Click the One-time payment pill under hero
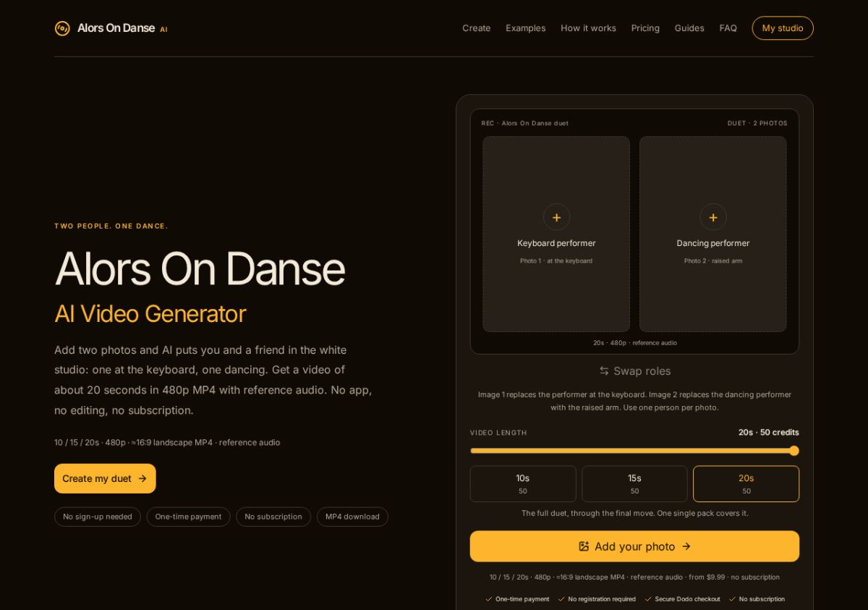 tap(188, 517)
